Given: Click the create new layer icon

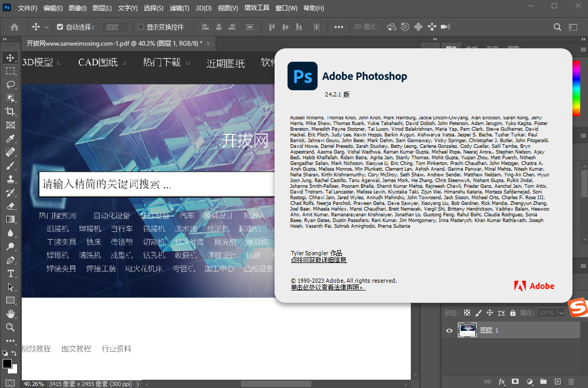Looking at the screenshot, I should pos(557,382).
